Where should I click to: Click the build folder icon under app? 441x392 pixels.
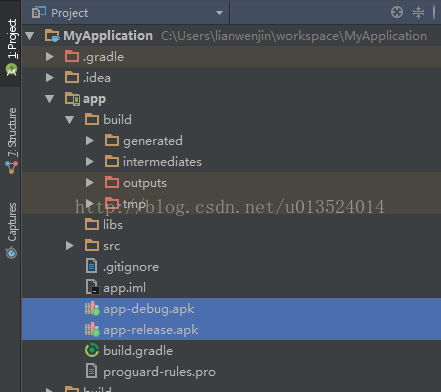(92, 119)
